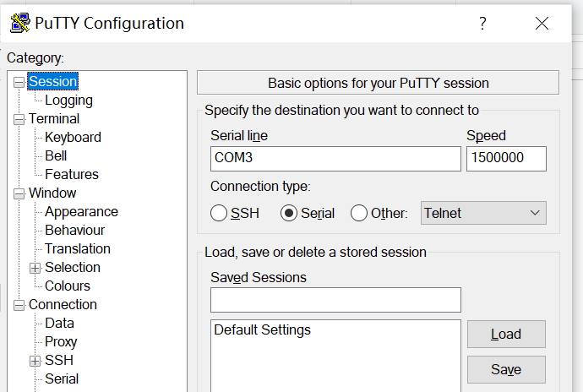Open the Logging category
Screen dimensions: 583x392
[68, 100]
